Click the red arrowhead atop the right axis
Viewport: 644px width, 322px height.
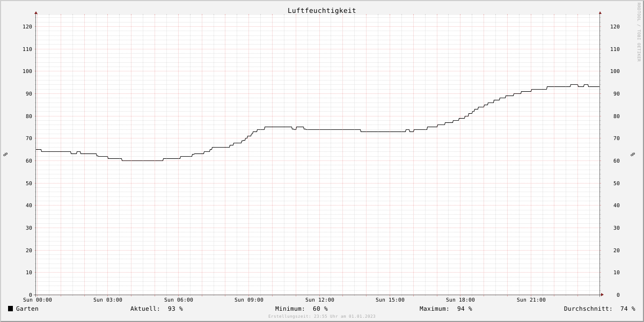pyautogui.click(x=600, y=12)
